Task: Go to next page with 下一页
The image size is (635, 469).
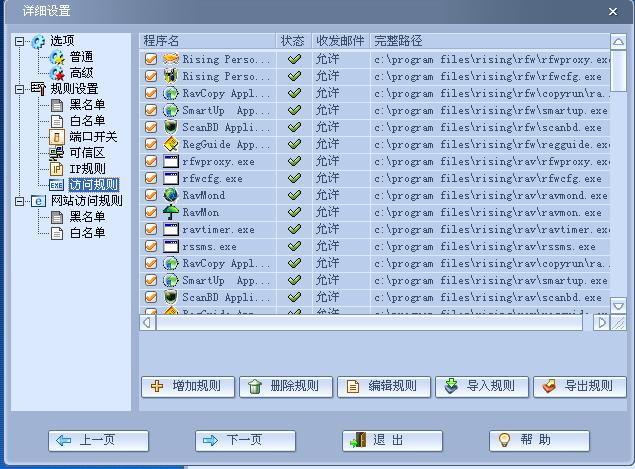Action: 245,441
